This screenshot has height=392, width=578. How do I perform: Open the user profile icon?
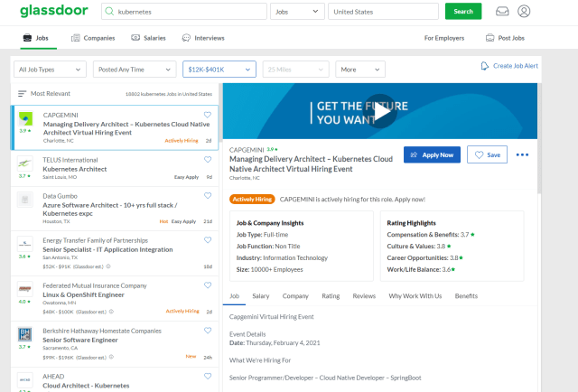pos(524,12)
